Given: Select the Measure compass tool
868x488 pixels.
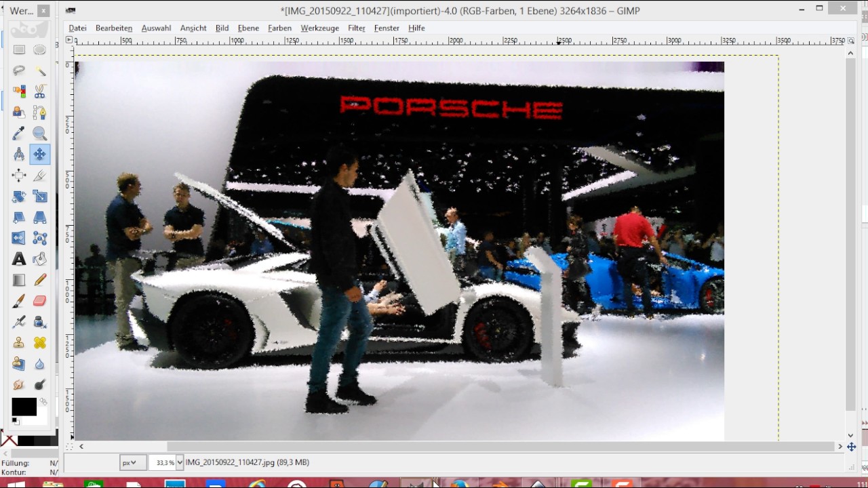Looking at the screenshot, I should click(19, 155).
